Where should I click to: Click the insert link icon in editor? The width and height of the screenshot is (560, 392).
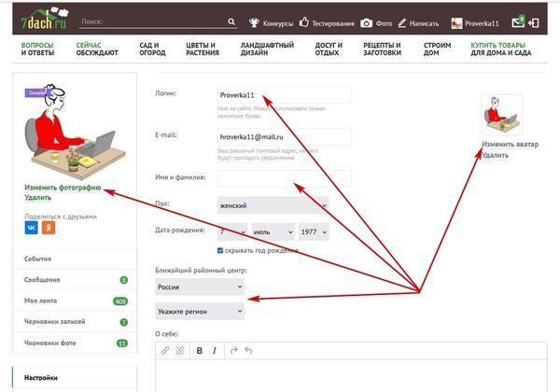pyautogui.click(x=165, y=351)
